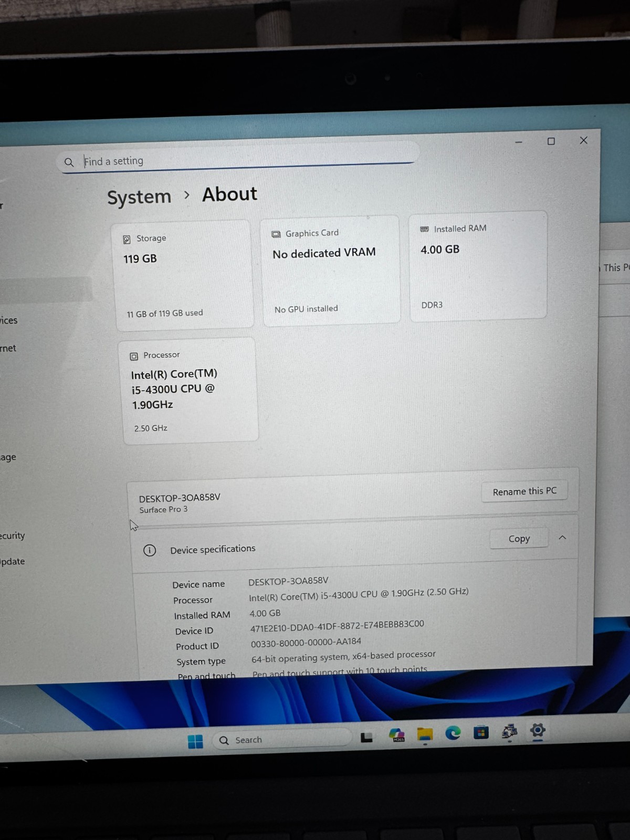Click the Windows Start button on taskbar
This screenshot has height=840, width=630.
195,741
